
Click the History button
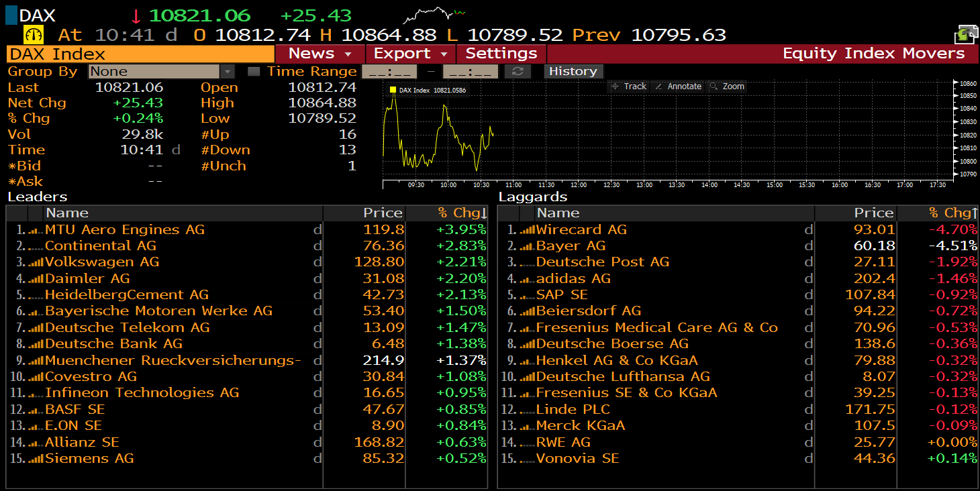pos(573,72)
